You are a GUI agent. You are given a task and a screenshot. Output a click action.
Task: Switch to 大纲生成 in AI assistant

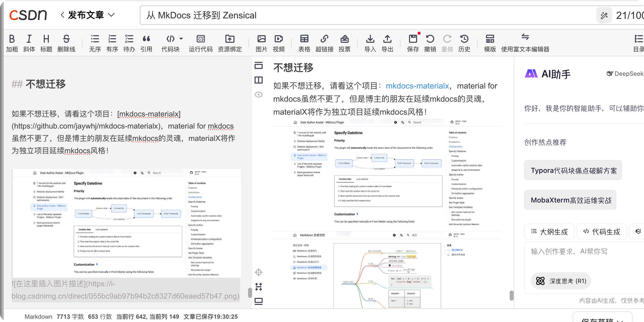pyautogui.click(x=549, y=231)
